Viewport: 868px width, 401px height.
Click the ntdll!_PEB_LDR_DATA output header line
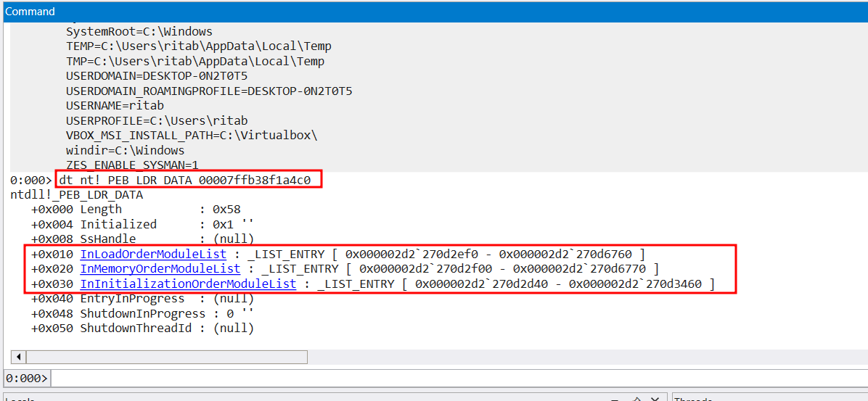coord(76,195)
